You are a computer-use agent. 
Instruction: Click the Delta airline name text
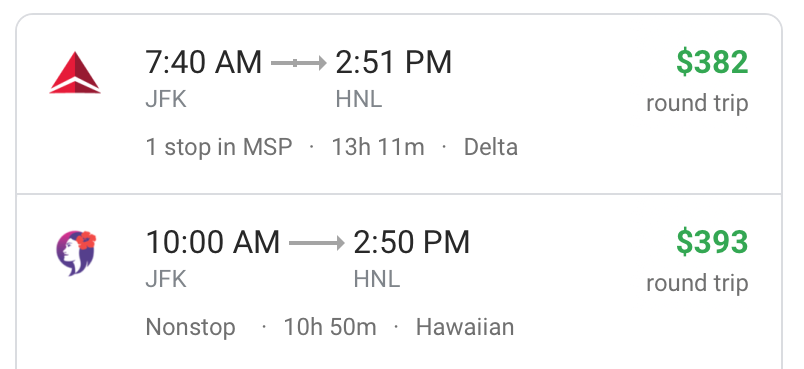tap(491, 148)
